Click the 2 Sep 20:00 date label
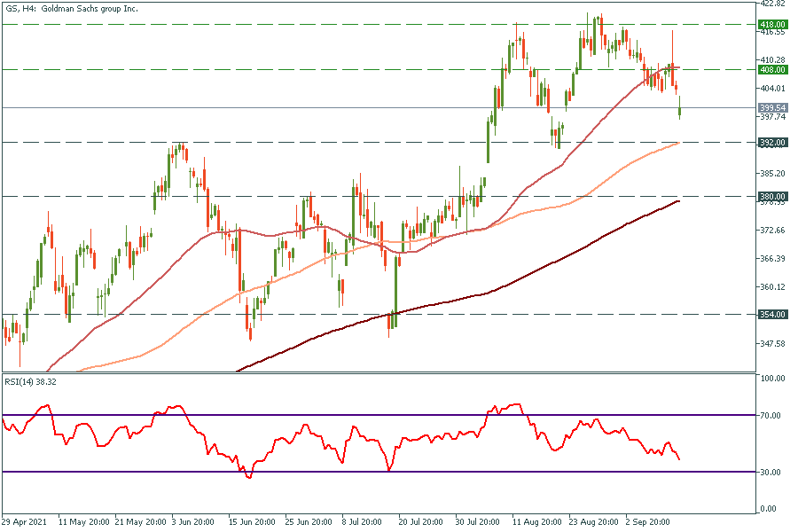The image size is (798, 532). 650,522
